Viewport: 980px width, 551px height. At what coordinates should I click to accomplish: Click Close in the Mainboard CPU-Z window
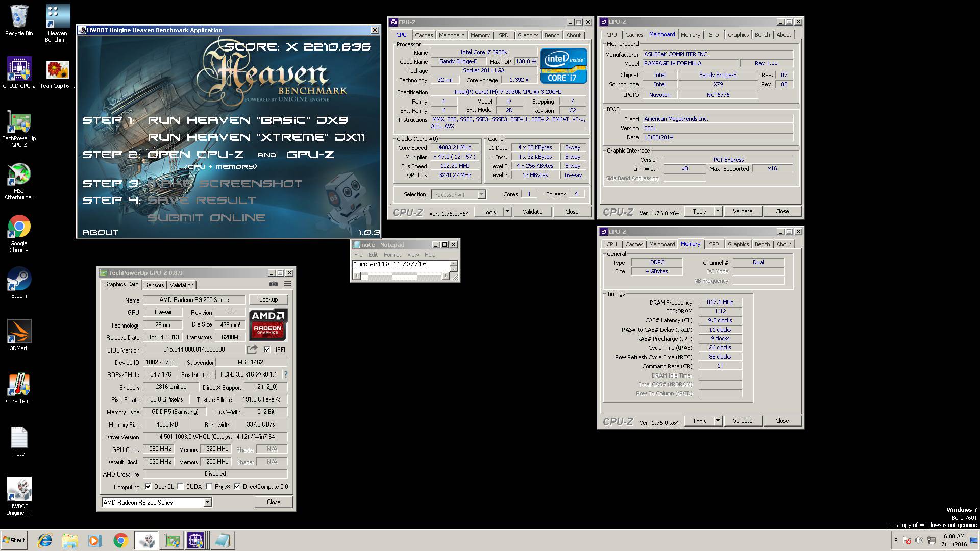782,211
